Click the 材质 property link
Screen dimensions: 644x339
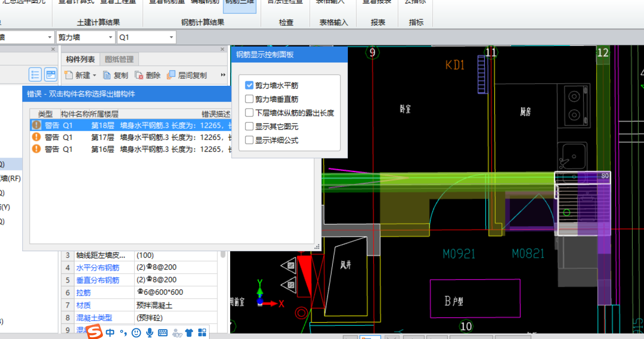click(x=83, y=305)
